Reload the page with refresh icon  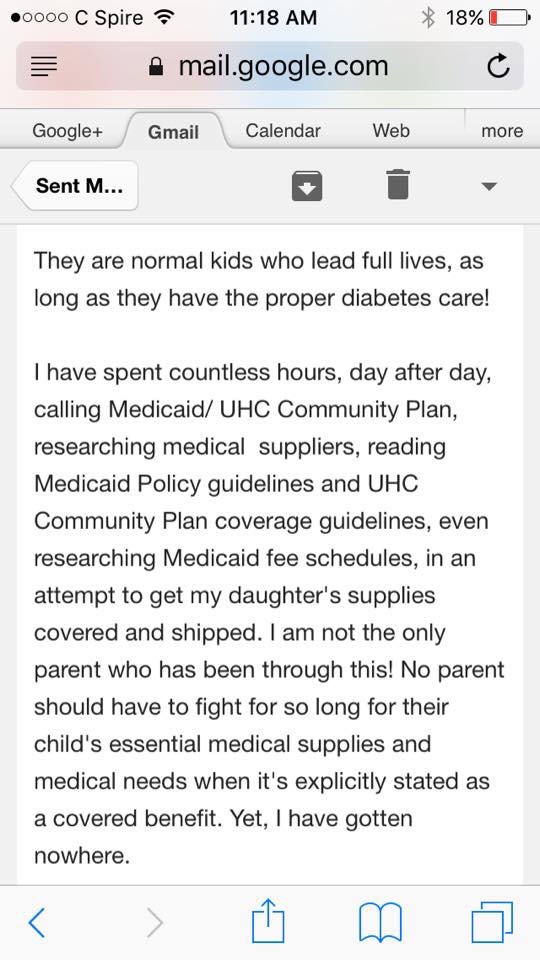[498, 67]
